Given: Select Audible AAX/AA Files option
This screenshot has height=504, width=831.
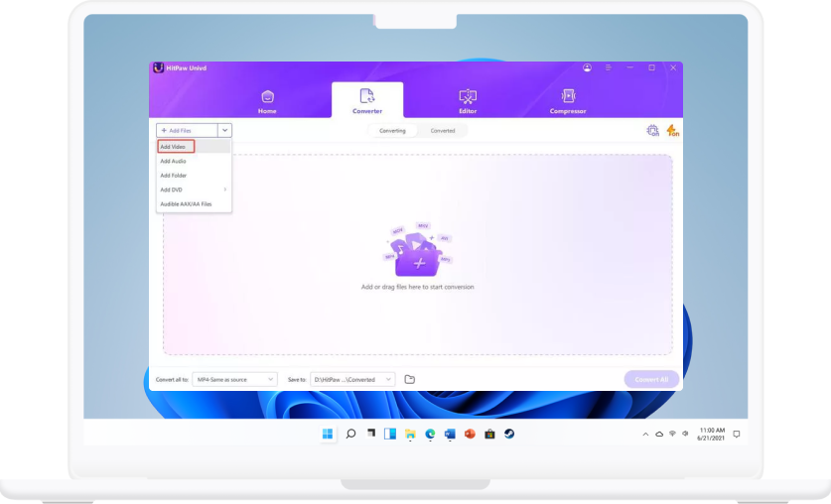Looking at the screenshot, I should 194,203.
